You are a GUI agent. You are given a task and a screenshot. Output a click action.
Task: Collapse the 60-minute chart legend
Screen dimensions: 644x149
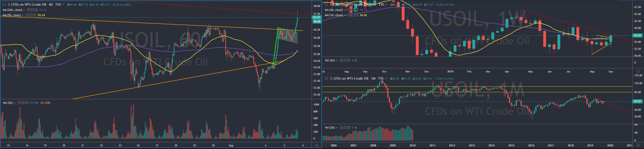coord(4,5)
